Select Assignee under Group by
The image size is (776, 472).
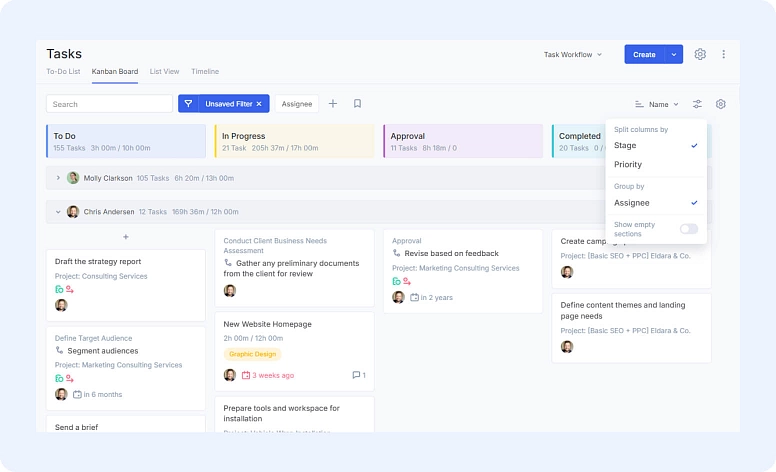coord(632,203)
